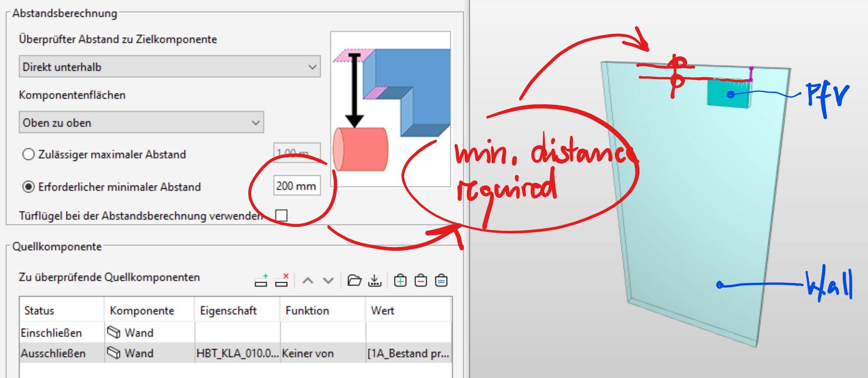Open the Oben zu oben dropdown
This screenshot has height=378, width=868.
point(141,122)
